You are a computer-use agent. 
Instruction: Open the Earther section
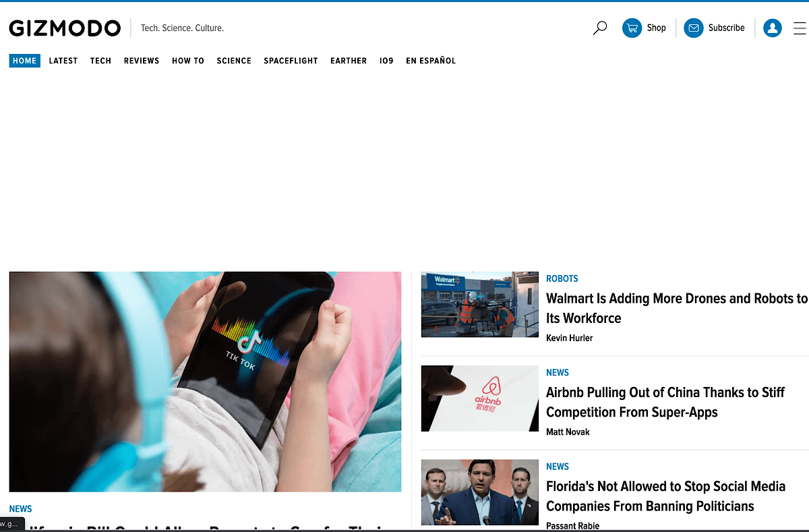(349, 61)
